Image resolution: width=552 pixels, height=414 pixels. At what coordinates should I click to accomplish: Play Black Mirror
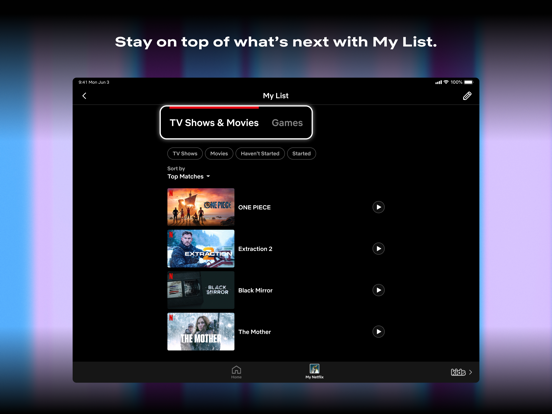(x=378, y=290)
